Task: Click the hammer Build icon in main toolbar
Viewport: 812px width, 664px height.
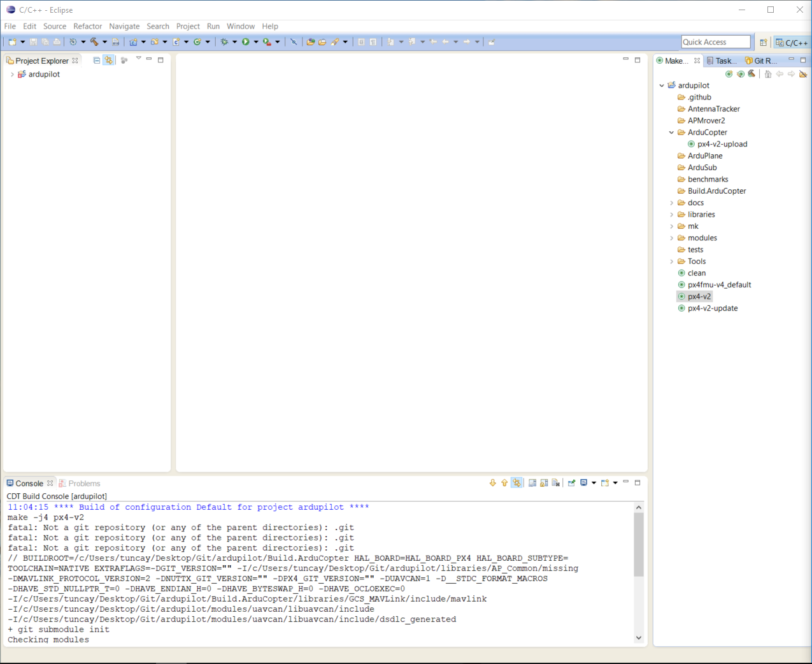Action: (x=94, y=42)
